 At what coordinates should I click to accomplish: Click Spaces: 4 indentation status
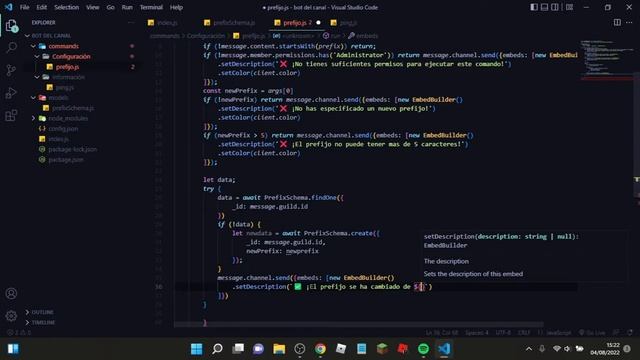click(x=476, y=333)
